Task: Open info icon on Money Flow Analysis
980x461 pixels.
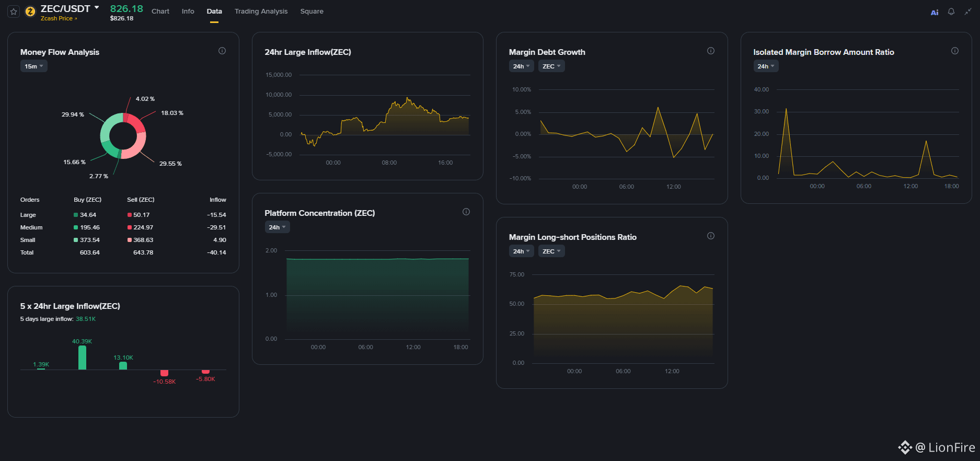Action: coord(222,51)
